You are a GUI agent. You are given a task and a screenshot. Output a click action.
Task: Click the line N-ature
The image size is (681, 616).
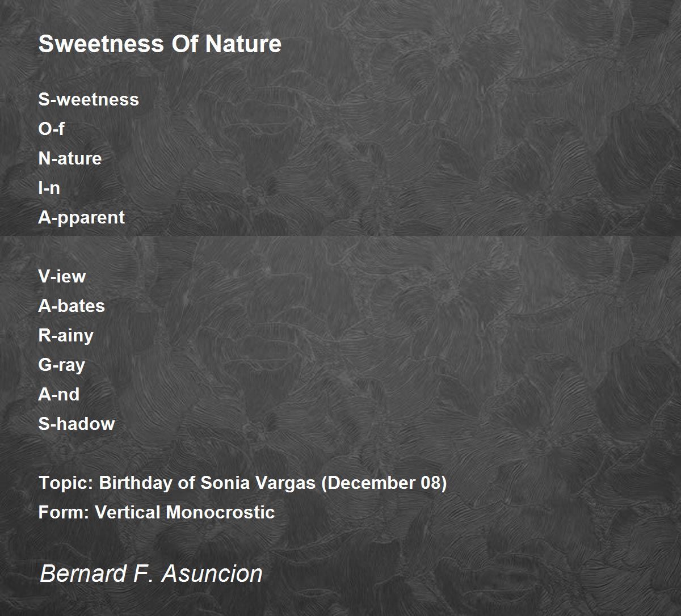pyautogui.click(x=70, y=158)
